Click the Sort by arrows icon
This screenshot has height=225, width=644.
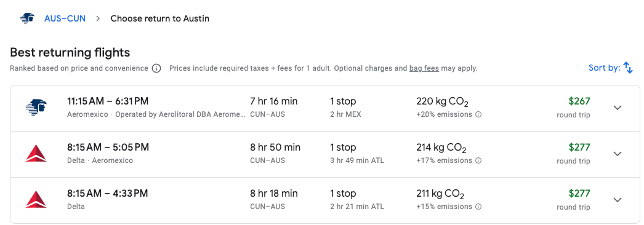tap(628, 68)
